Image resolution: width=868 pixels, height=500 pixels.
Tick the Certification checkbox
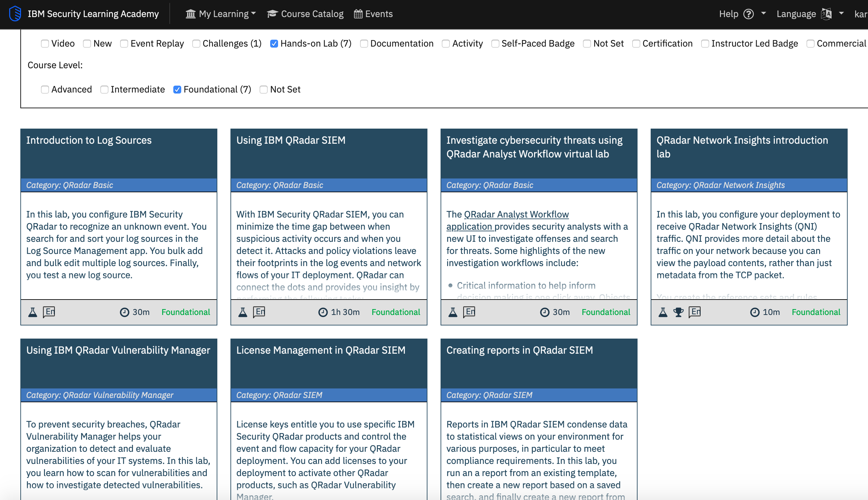636,44
